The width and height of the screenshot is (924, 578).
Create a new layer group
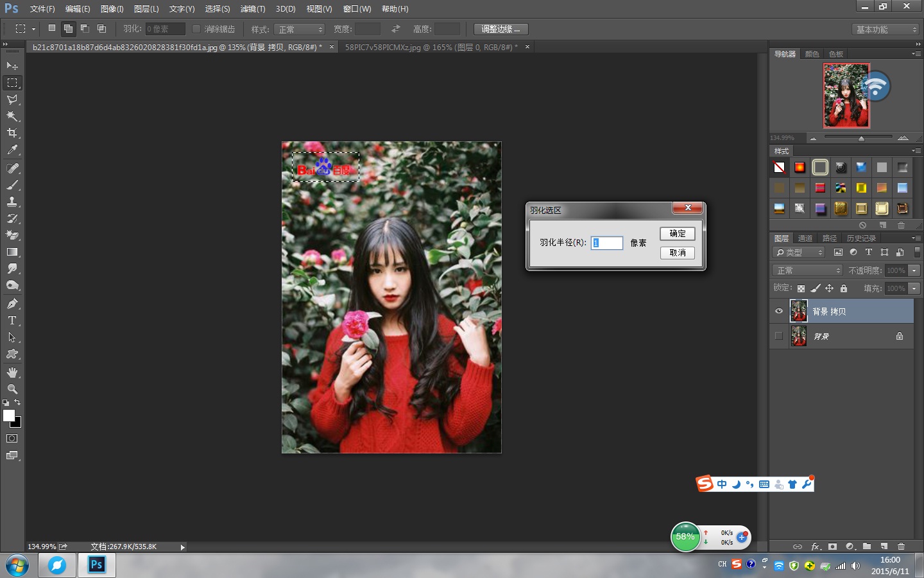[x=867, y=547]
